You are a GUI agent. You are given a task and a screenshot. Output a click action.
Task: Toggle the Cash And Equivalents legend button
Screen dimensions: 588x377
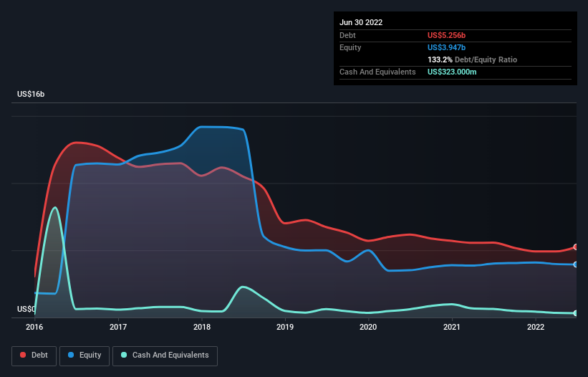coord(165,355)
